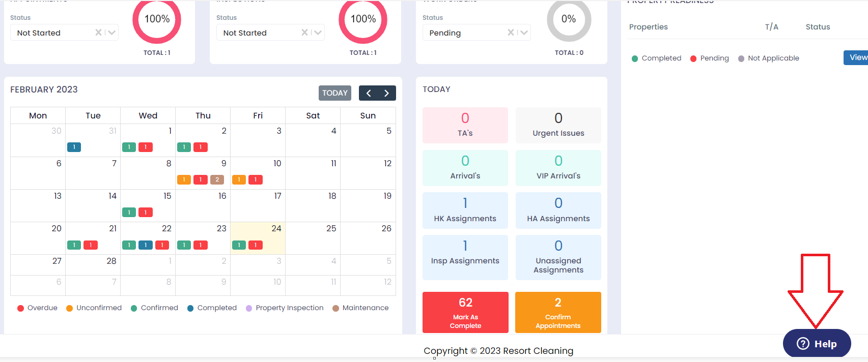The image size is (868, 362).
Task: Click the Overdue legend entry
Action: (37, 308)
